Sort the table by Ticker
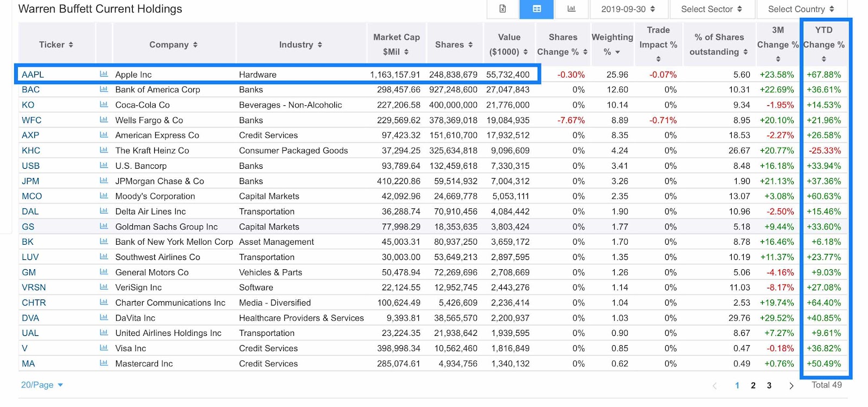The image size is (868, 407). click(56, 44)
